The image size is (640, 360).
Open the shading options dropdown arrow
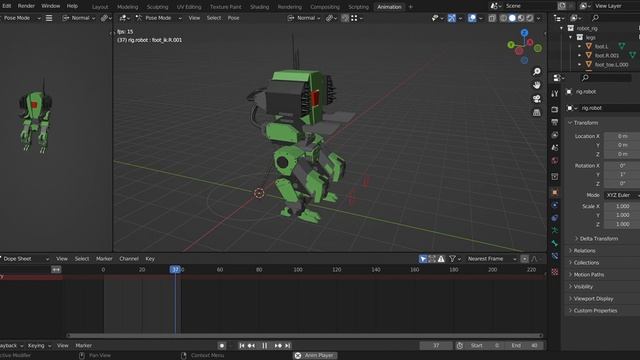tap(538, 18)
